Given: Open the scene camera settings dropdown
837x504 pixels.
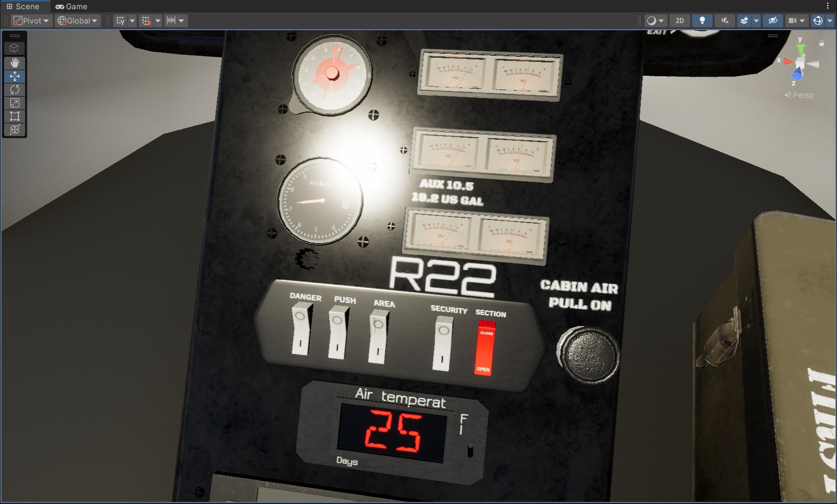Looking at the screenshot, I should tap(797, 20).
